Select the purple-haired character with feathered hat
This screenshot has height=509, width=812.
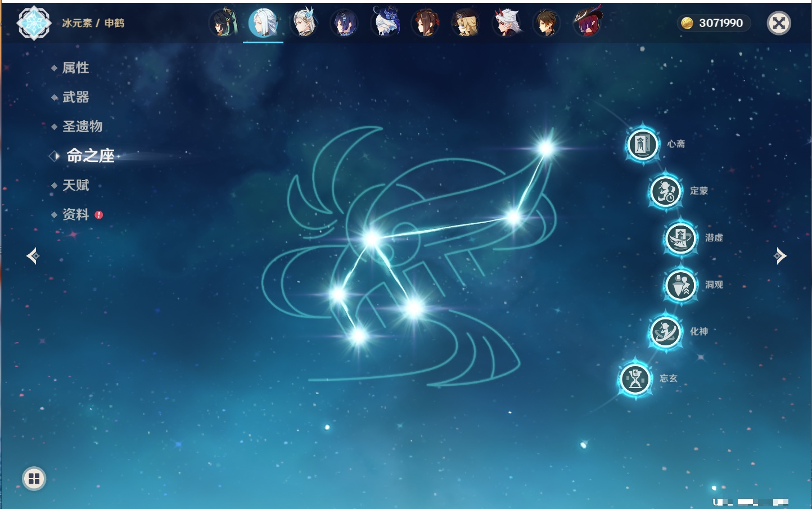(x=588, y=22)
